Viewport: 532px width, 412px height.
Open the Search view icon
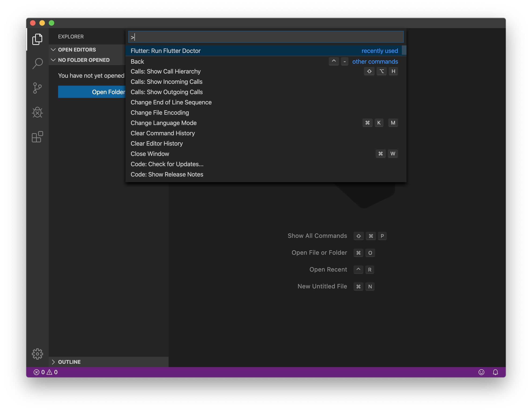[37, 63]
